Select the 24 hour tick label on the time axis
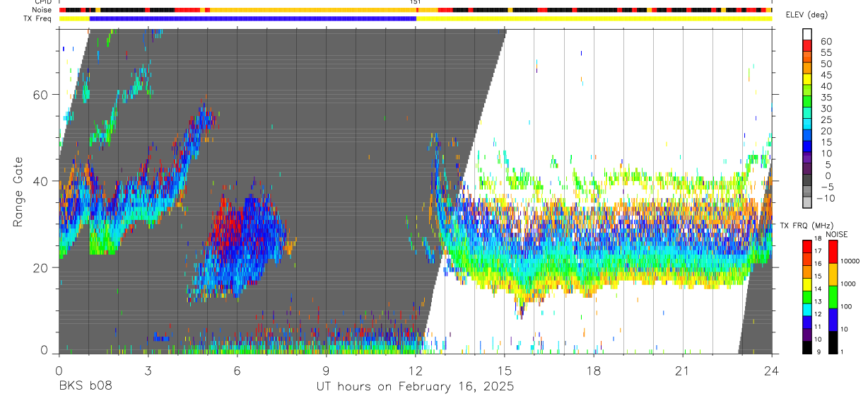The image size is (868, 401). point(772,371)
